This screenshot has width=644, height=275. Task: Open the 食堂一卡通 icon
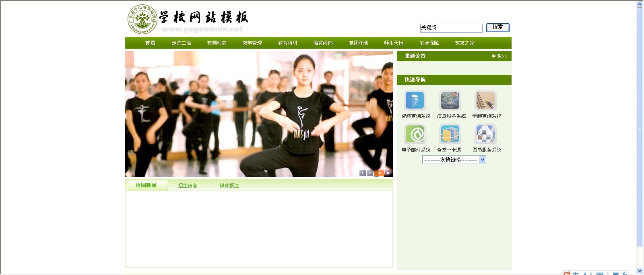450,134
